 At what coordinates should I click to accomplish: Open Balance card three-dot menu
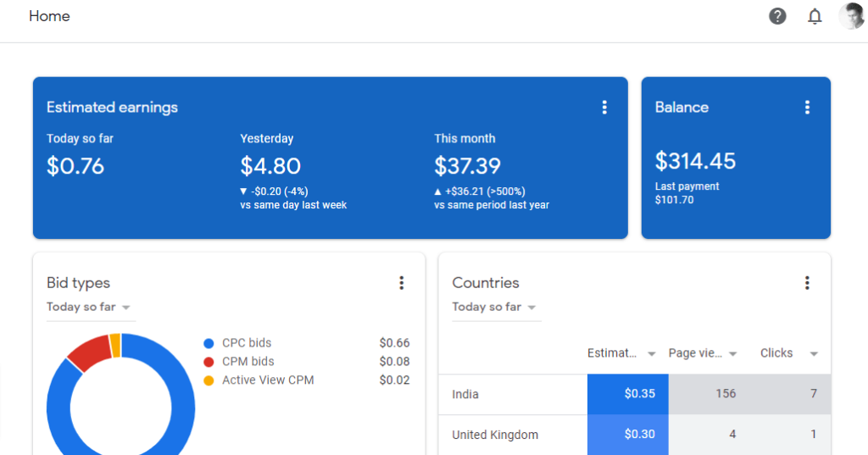click(807, 108)
